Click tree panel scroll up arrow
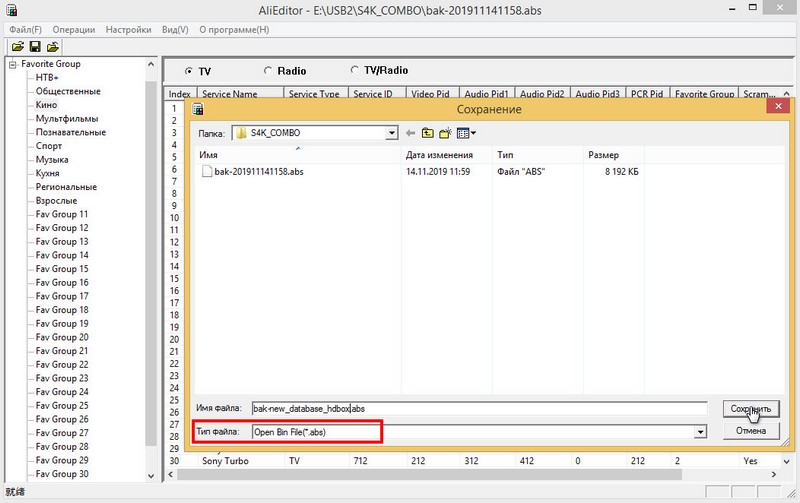Image resolution: width=800 pixels, height=503 pixels. 151,64
